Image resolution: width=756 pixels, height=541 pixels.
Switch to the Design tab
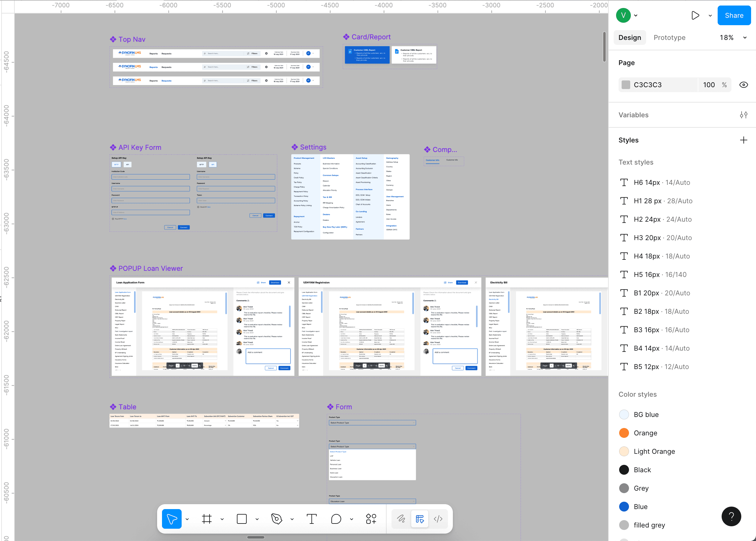pos(630,38)
